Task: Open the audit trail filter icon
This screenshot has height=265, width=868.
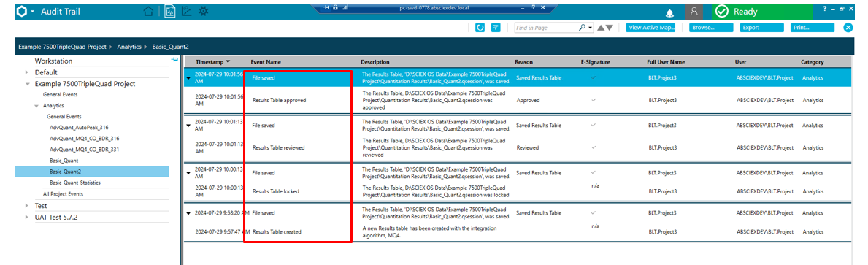Action: pos(496,27)
